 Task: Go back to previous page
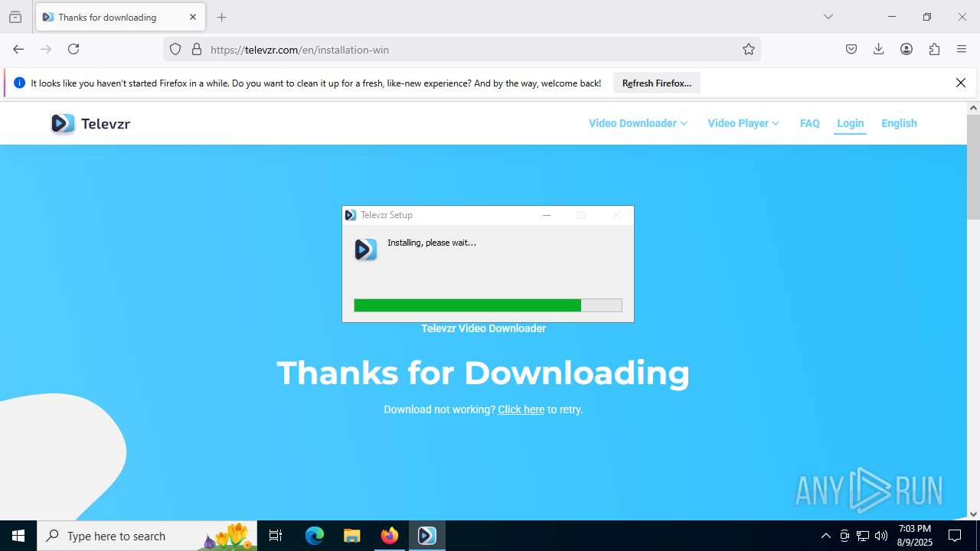pos(18,49)
